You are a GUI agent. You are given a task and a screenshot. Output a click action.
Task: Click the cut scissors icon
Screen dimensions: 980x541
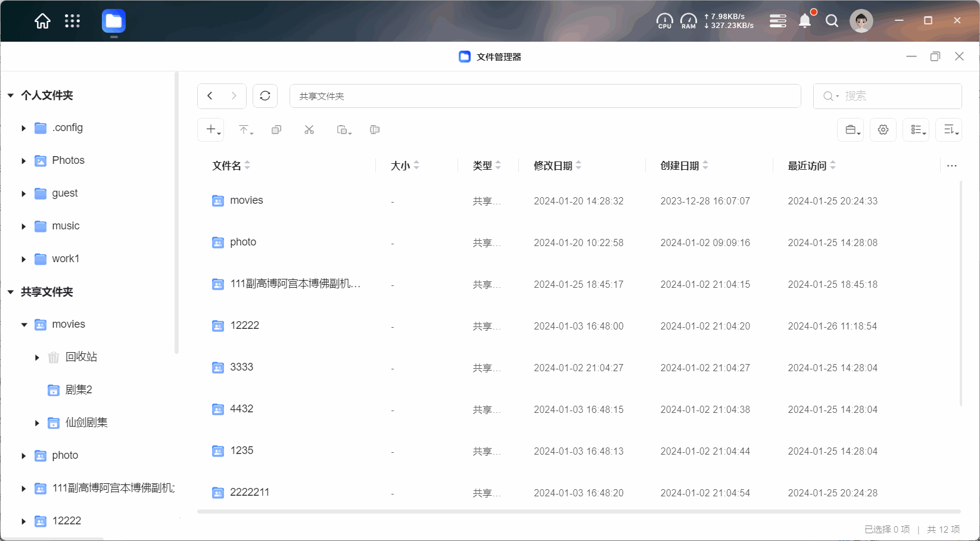click(x=309, y=129)
